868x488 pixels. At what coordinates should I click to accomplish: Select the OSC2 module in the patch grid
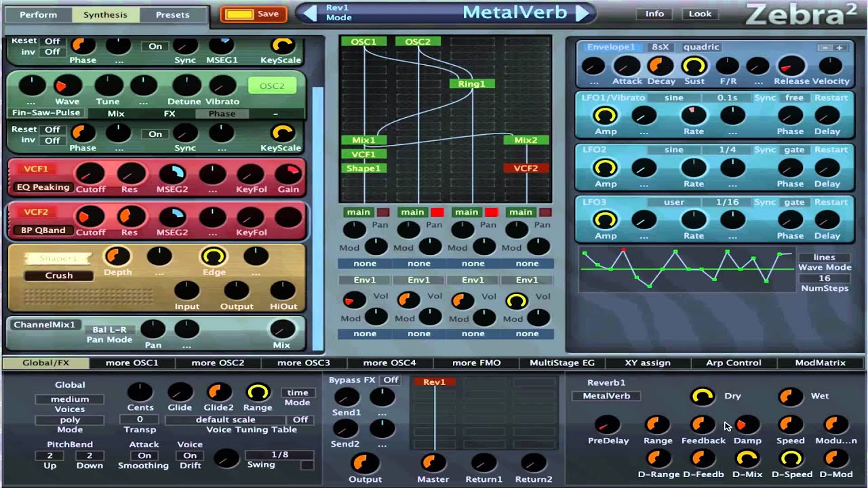tap(418, 42)
